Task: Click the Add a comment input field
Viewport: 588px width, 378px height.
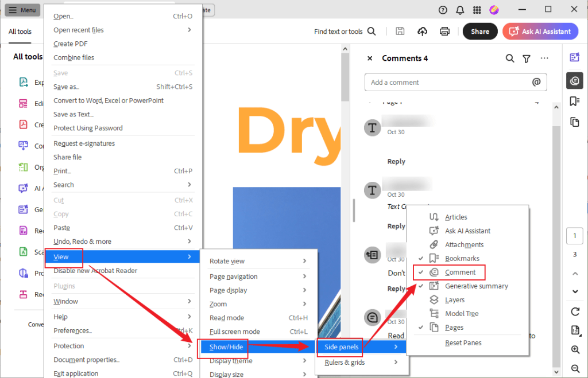Action: click(455, 82)
